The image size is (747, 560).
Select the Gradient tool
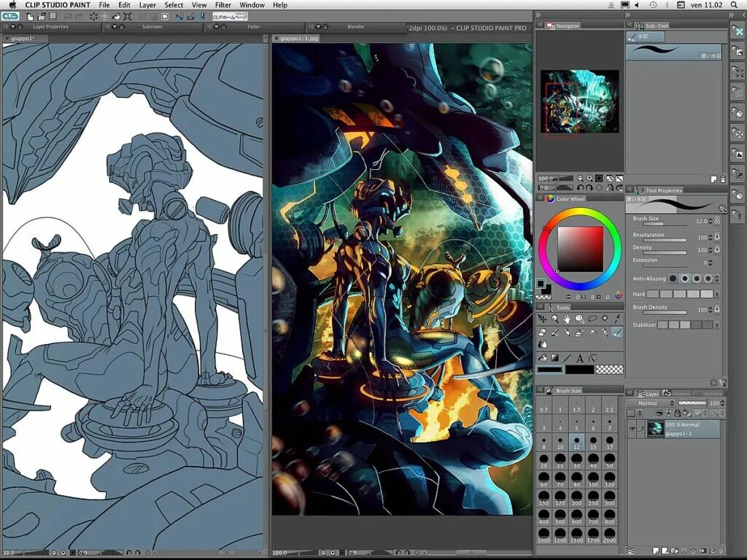pos(555,357)
